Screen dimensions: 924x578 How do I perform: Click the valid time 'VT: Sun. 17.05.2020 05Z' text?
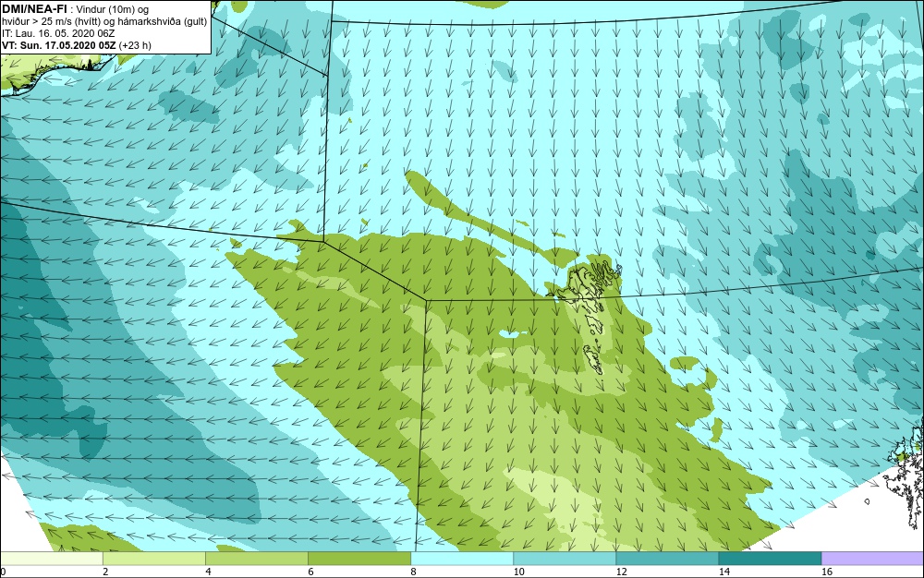click(x=59, y=45)
